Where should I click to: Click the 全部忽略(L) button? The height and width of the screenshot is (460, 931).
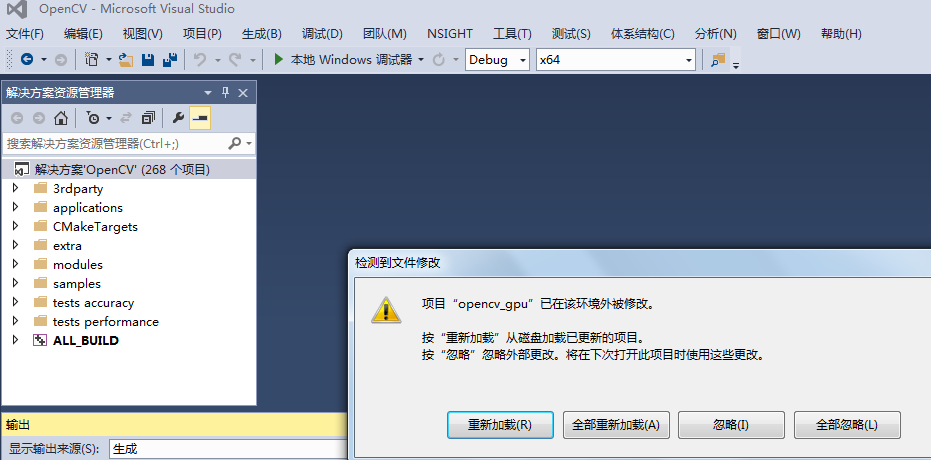pos(847,425)
